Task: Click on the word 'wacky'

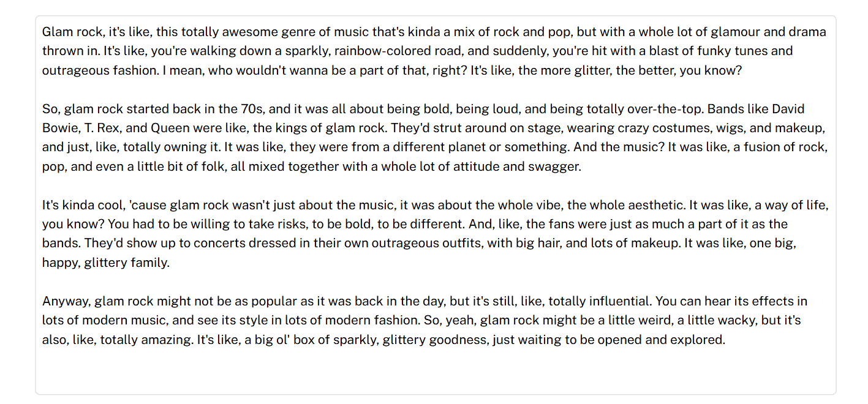Action: [735, 320]
